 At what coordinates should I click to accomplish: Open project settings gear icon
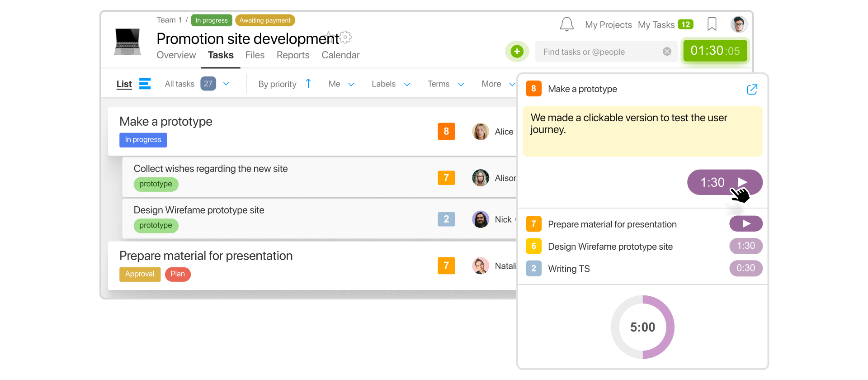click(346, 37)
